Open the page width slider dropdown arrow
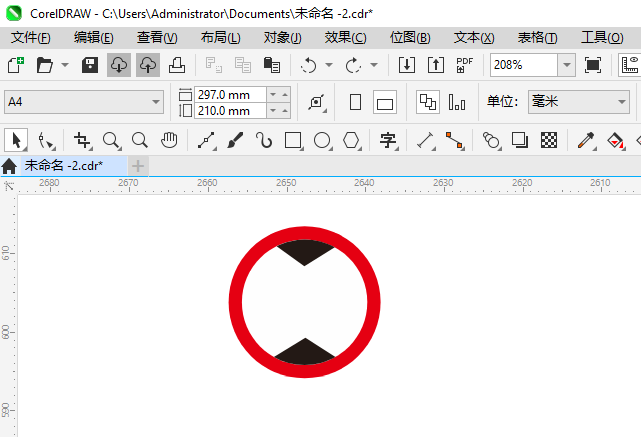641x437 pixels. coord(273,95)
